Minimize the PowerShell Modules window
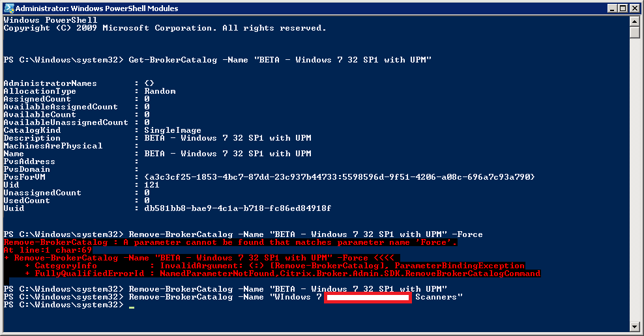Screen dimensions: 644x336 coord(611,8)
